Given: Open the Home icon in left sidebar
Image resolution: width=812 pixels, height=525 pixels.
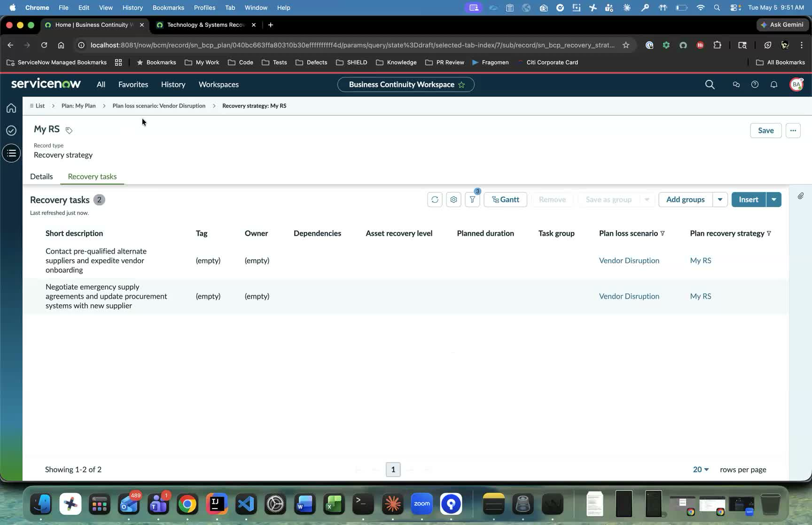Looking at the screenshot, I should (x=11, y=108).
